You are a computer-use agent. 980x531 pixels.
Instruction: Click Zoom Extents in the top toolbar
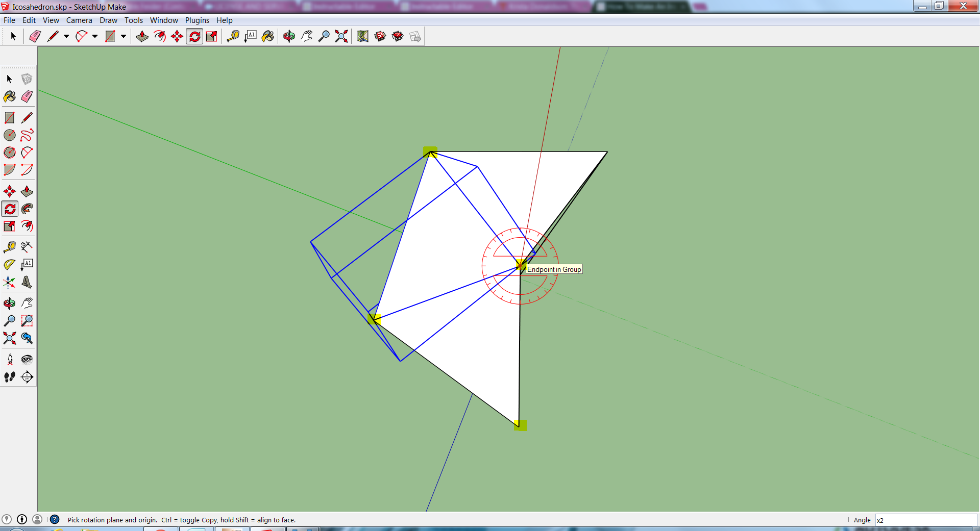341,36
